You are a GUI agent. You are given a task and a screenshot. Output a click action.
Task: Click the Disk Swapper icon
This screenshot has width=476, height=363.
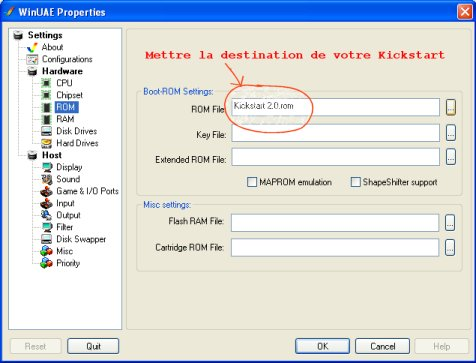[x=46, y=239]
